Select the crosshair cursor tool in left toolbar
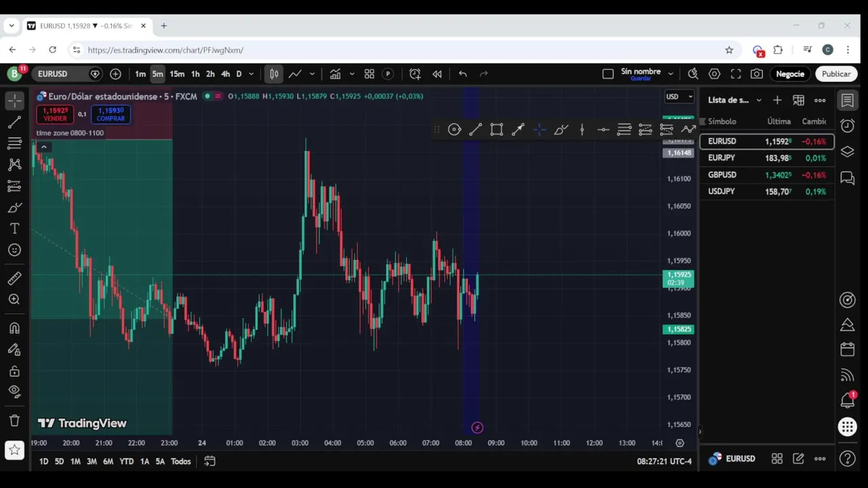Screen dimensions: 868x488 coord(14,100)
